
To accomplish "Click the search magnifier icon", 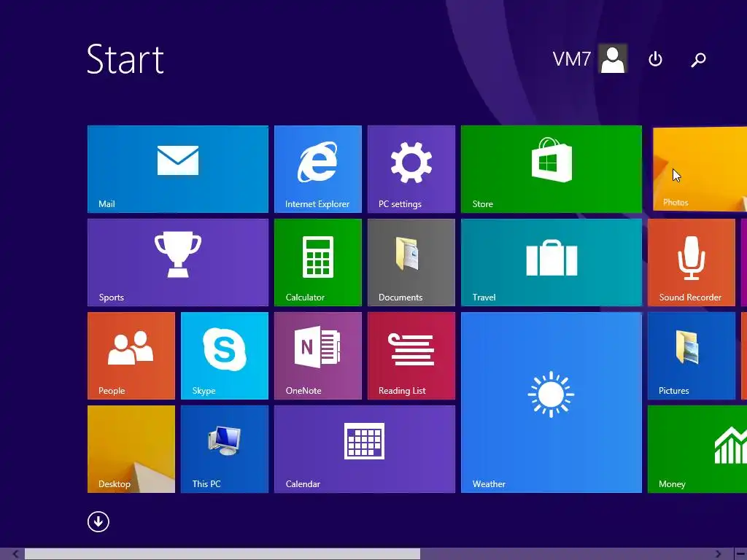I will (698, 60).
